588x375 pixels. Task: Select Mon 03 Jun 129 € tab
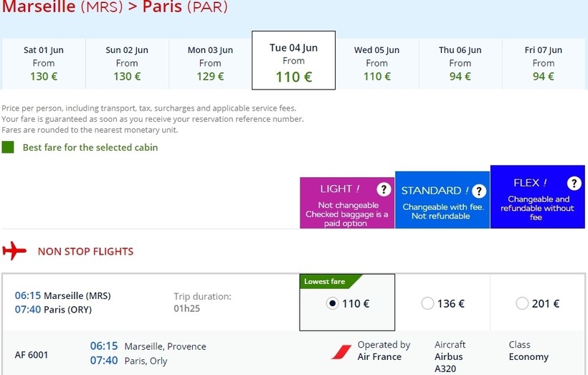tap(210, 63)
